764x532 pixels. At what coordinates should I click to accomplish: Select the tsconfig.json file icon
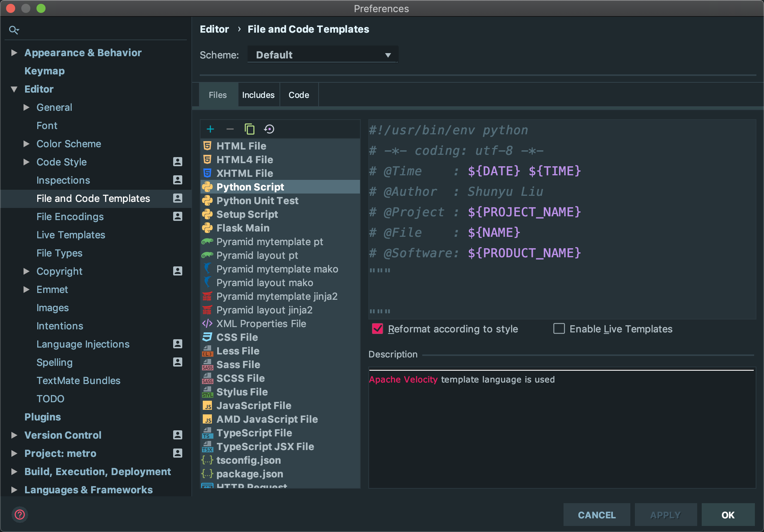(207, 460)
